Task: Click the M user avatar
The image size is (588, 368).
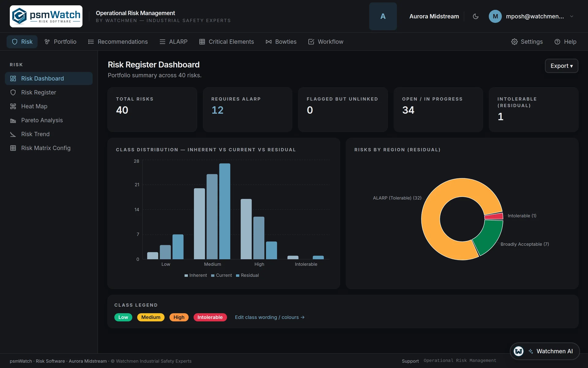Action: [x=495, y=16]
